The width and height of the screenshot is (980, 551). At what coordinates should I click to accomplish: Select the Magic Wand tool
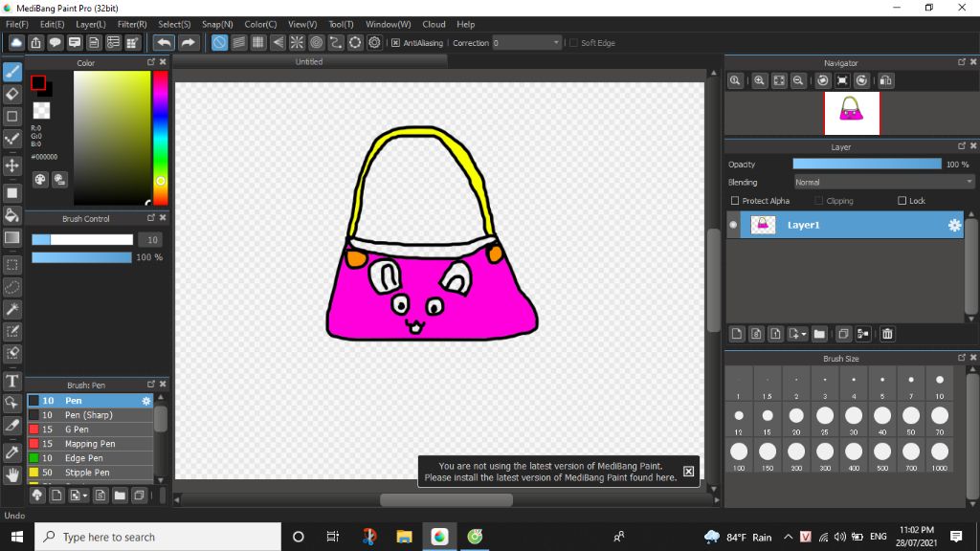pos(11,309)
